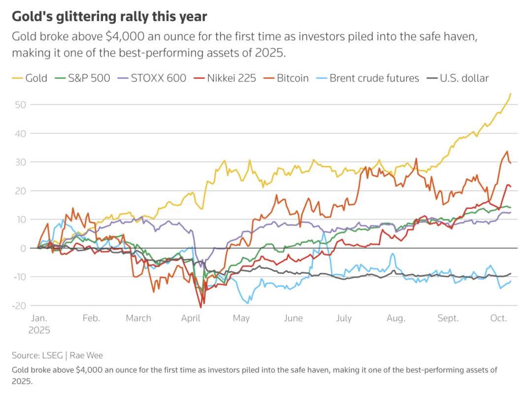This screenshot has height=398, width=532.
Task: Click the chart title "Gold's glittering rally this year"
Action: 109,17
